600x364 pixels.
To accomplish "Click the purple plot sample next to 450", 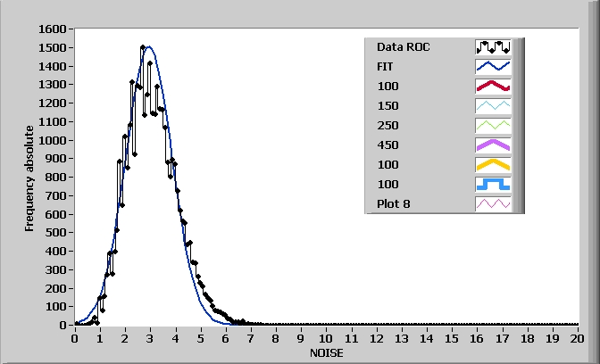I will click(x=492, y=145).
